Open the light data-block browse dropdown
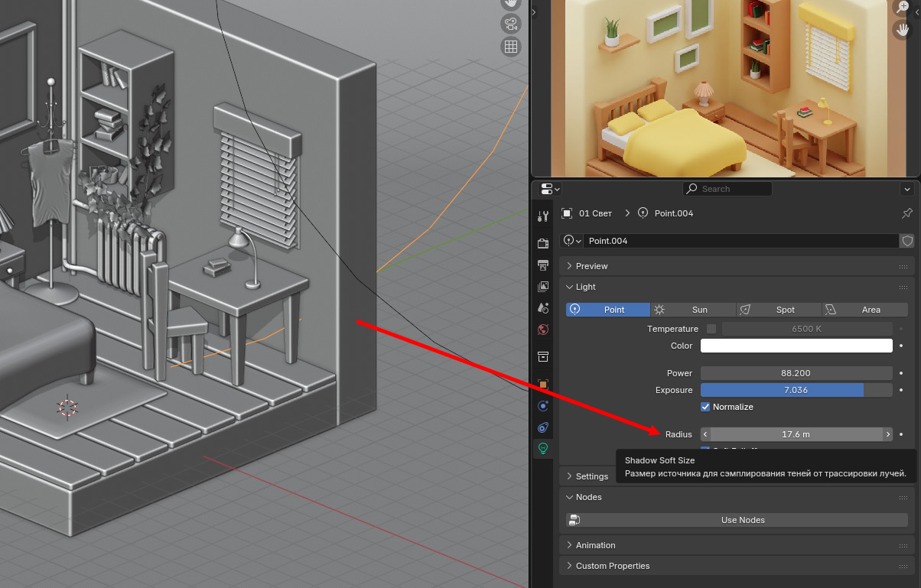The image size is (921, 588). [x=572, y=241]
